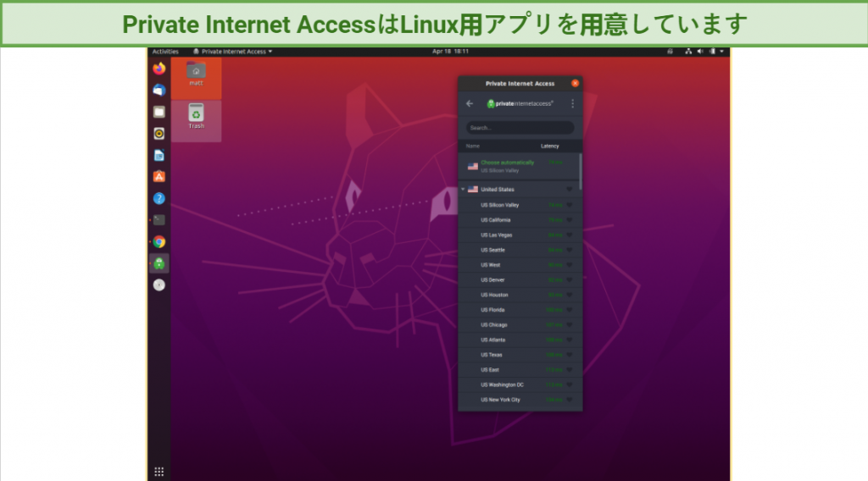Click Private Internet Access dock icon
Viewport: 868px width, 481px height.
159,263
